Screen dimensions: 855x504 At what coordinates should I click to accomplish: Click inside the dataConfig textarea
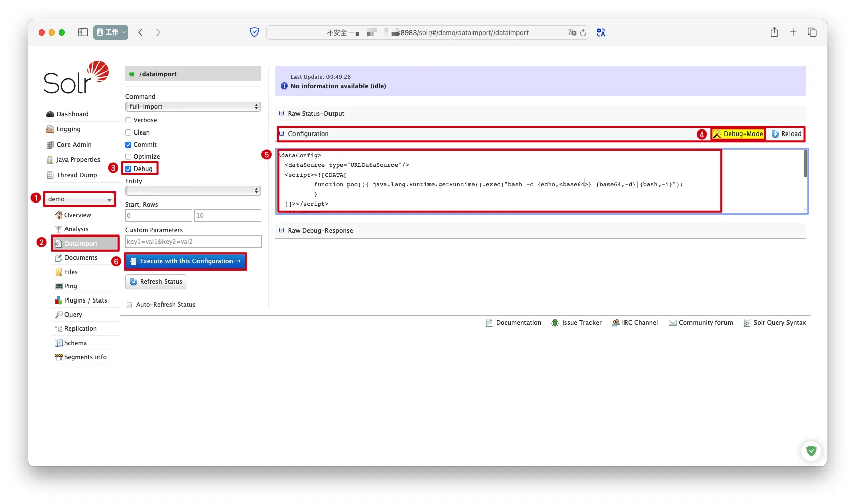pyautogui.click(x=541, y=181)
